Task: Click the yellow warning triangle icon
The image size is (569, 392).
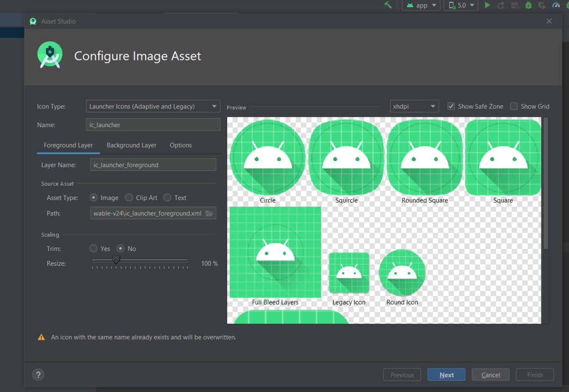Action: [41, 337]
